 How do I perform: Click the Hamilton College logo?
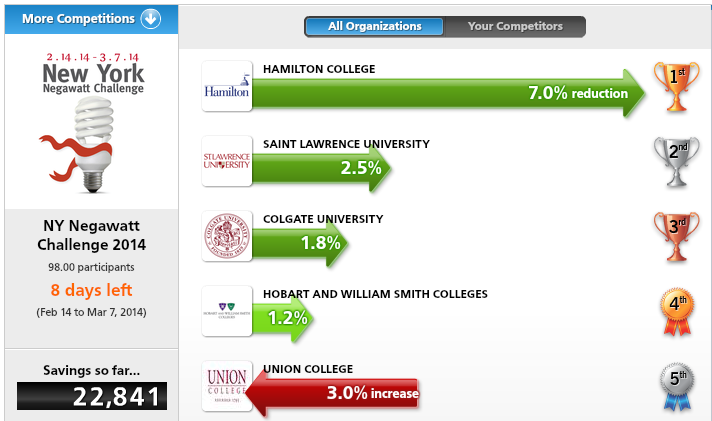[227, 86]
